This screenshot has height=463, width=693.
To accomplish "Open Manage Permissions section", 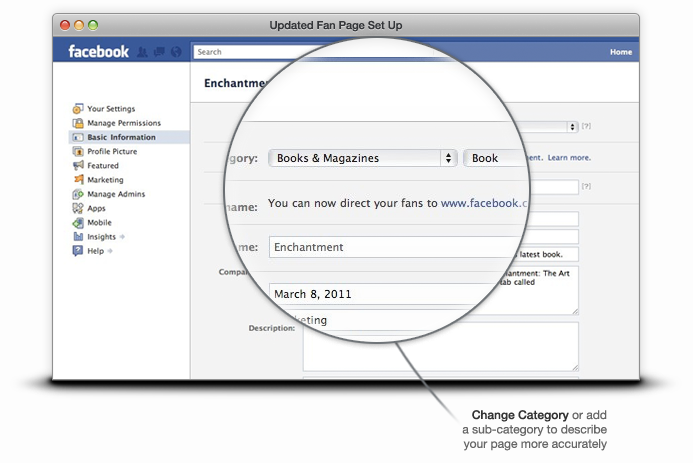I will [x=124, y=123].
